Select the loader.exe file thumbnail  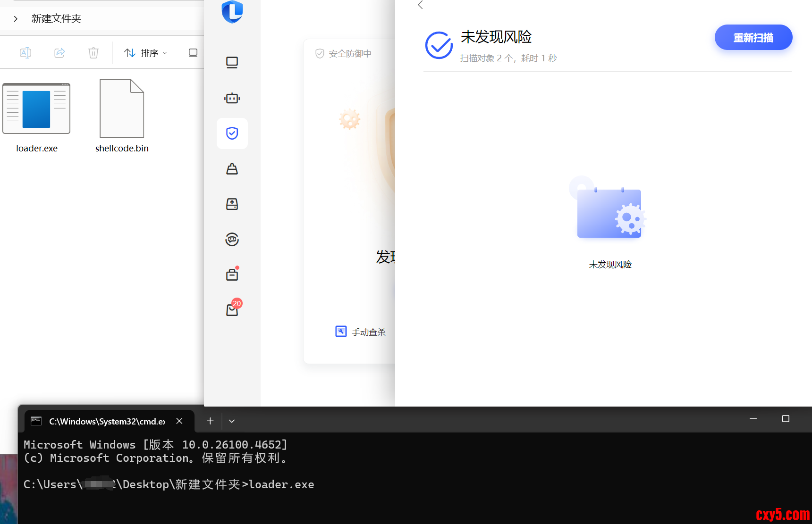[37, 108]
